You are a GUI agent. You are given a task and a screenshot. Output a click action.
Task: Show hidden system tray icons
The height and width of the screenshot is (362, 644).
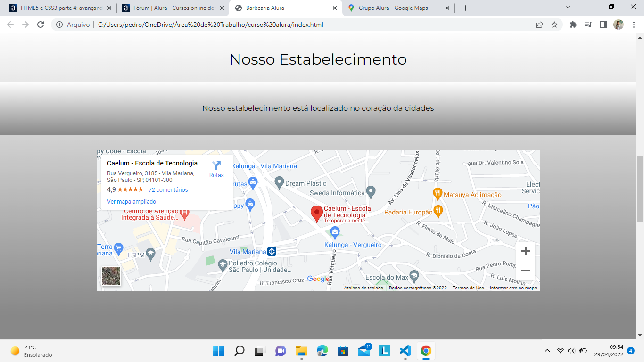547,351
